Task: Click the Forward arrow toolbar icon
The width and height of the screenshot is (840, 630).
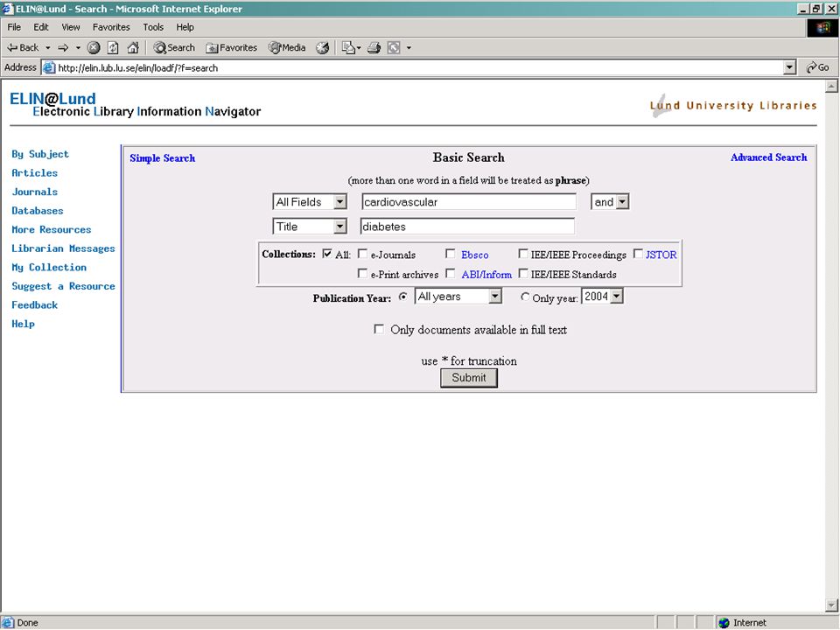Action: [x=63, y=47]
